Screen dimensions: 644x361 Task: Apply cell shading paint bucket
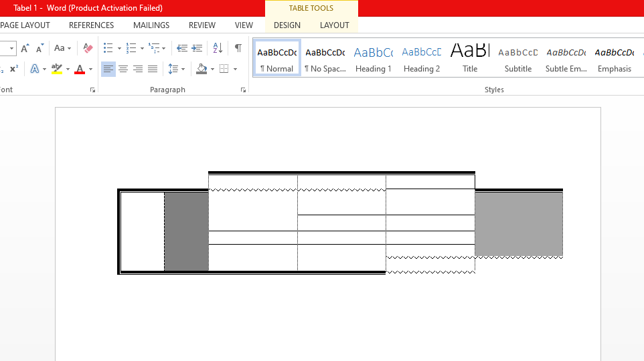[202, 69]
